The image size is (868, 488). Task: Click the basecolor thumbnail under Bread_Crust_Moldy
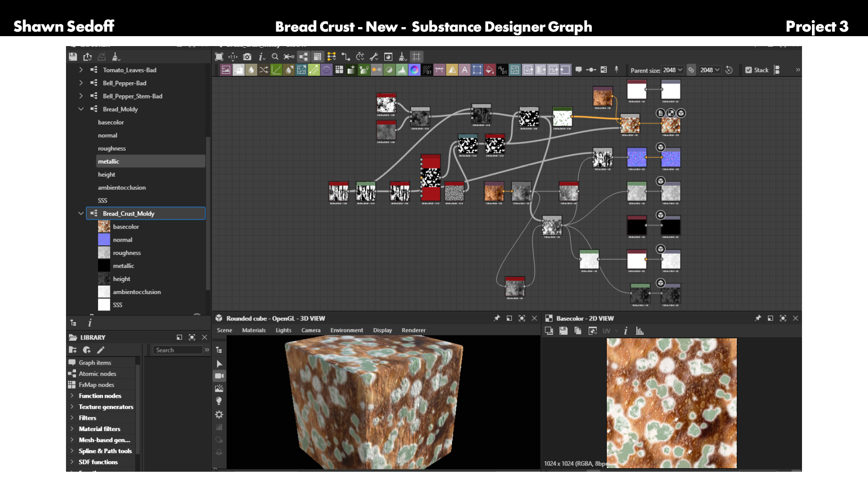click(104, 226)
